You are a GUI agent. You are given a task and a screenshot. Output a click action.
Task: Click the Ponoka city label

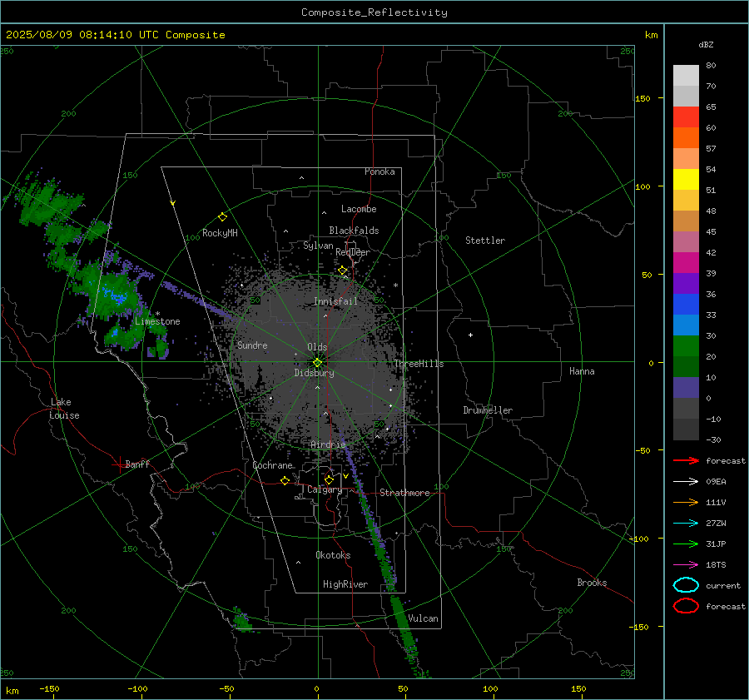(x=379, y=171)
